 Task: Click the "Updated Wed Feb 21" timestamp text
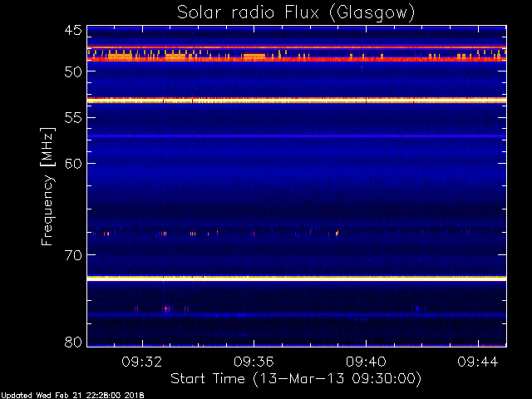[x=72, y=396]
